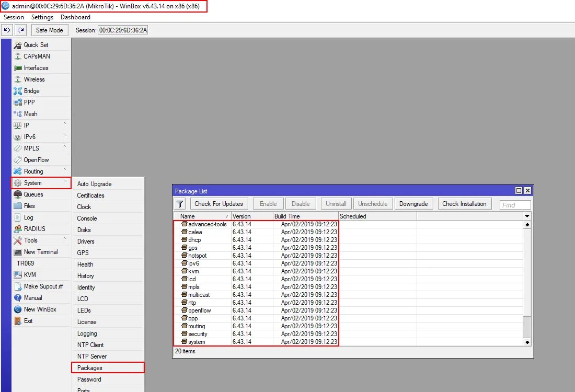The height and width of the screenshot is (392, 575).
Task: Expand the MPLS submenu
Action: (x=41, y=148)
